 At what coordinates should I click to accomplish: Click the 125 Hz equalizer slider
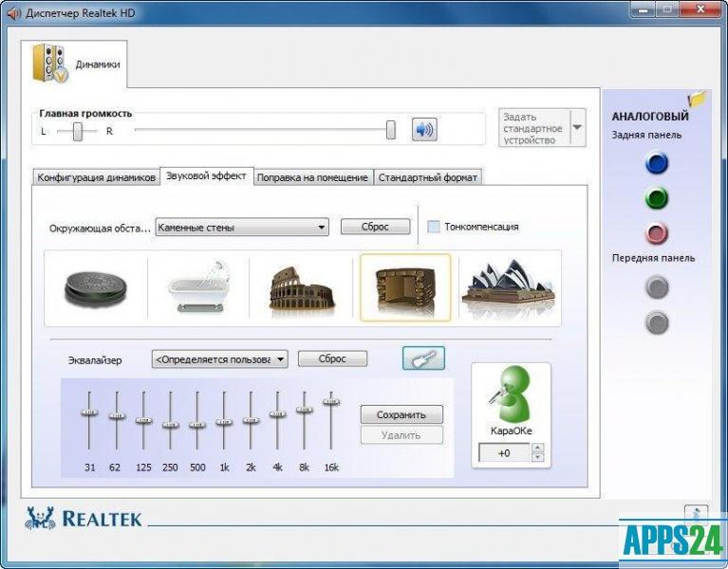tap(143, 421)
